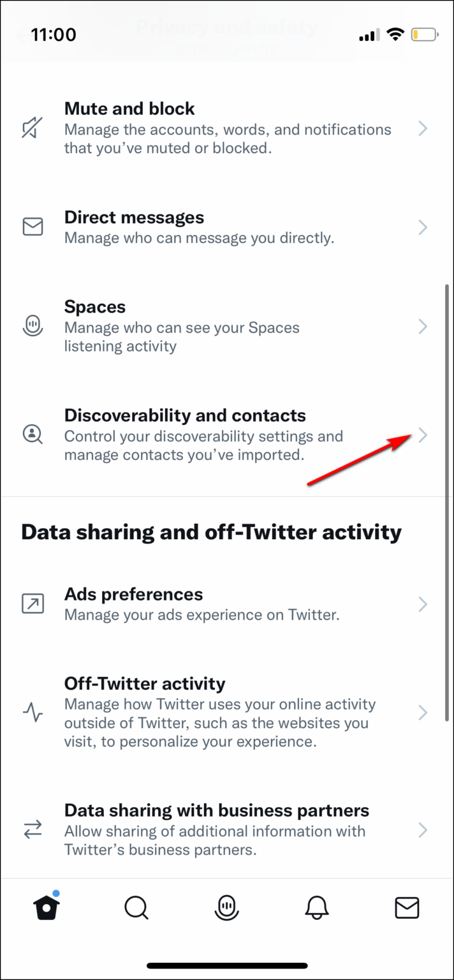Switch to the Notifications tab
Screen dimensions: 454x980
click(x=317, y=908)
